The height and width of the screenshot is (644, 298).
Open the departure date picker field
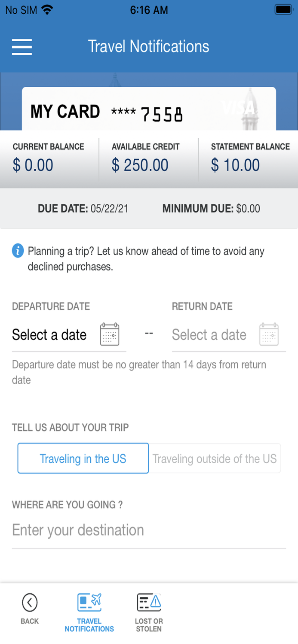(49, 335)
